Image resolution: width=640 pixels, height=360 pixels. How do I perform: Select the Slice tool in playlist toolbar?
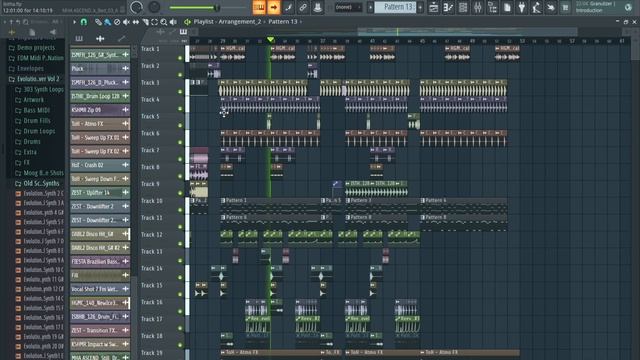[x=145, y=22]
